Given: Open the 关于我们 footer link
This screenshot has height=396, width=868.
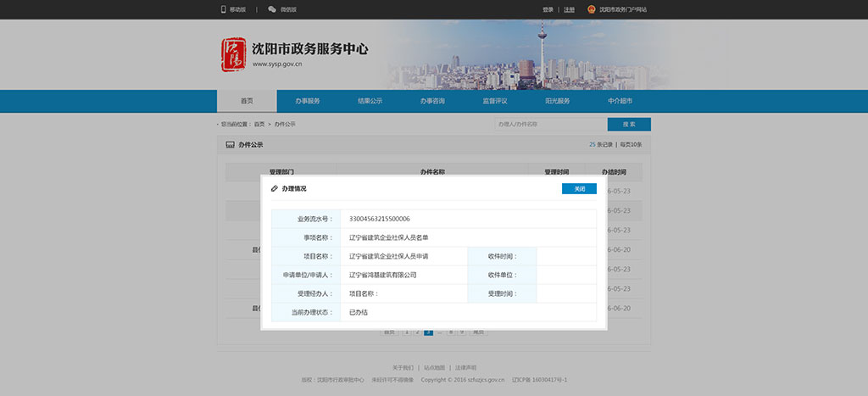Looking at the screenshot, I should (x=403, y=367).
